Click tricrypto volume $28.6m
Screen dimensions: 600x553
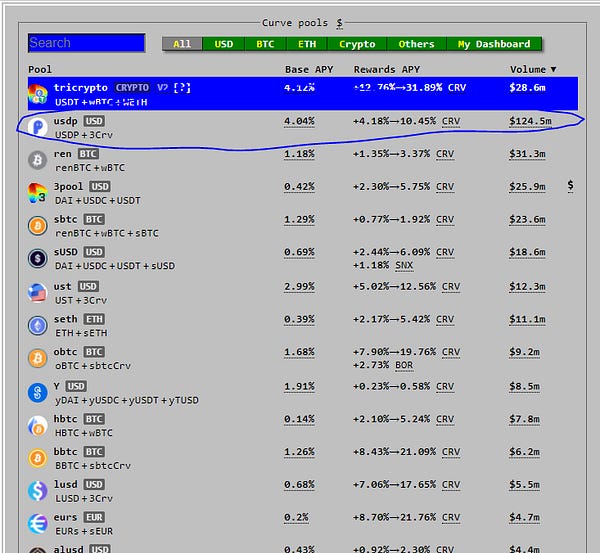point(527,88)
